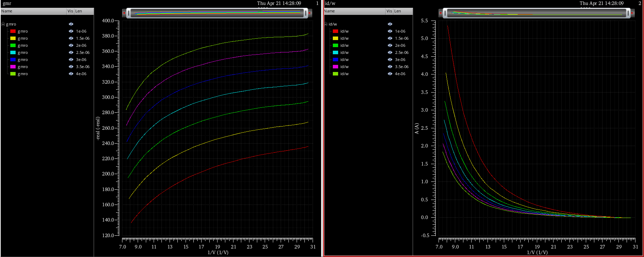Click the yellow swatch of id/w 1.5e-06

335,38
